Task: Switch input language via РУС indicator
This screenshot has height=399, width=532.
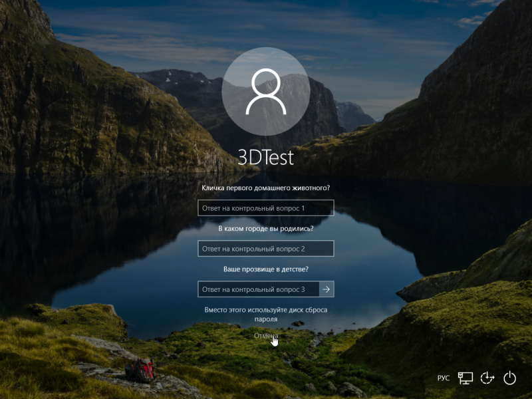Action: (444, 378)
